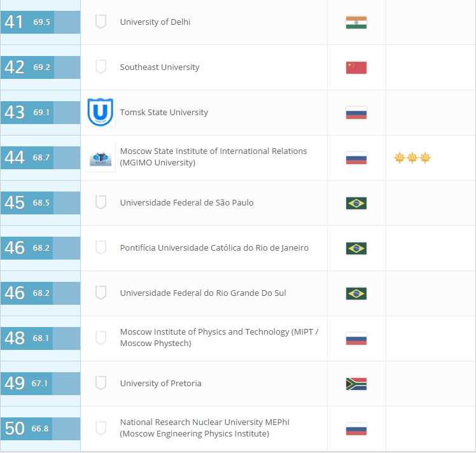This screenshot has width=476, height=453.
Task: Open National Research Nuclear University MEPhI link
Action: [205, 428]
